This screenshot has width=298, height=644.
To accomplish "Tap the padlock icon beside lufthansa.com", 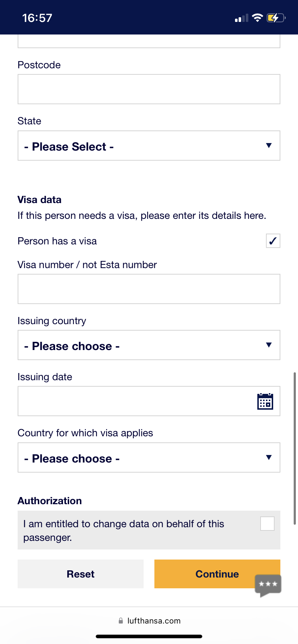I will pyautogui.click(x=121, y=621).
